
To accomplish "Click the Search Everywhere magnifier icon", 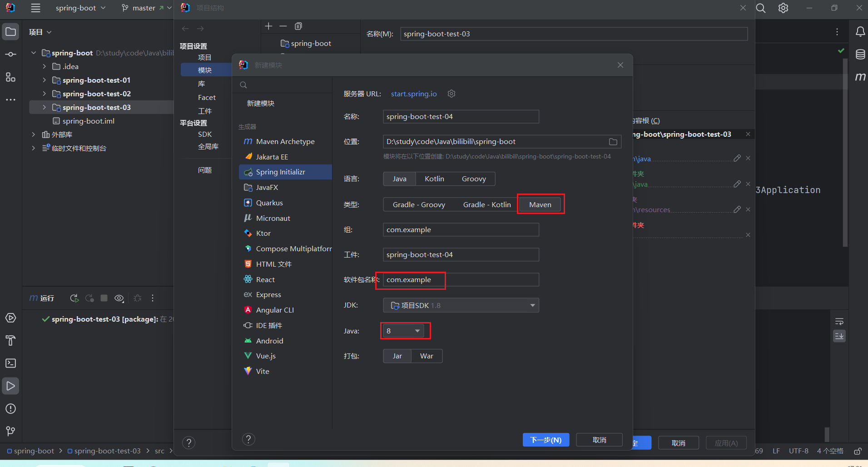I will click(x=761, y=8).
